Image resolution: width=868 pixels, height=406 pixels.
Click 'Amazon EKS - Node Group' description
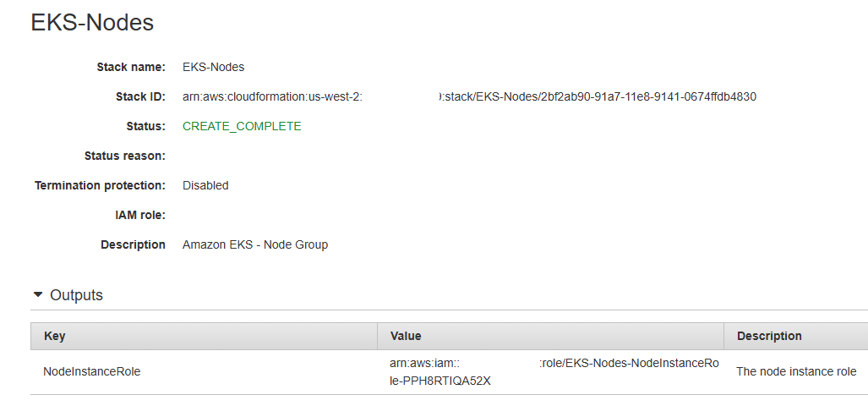click(x=255, y=244)
